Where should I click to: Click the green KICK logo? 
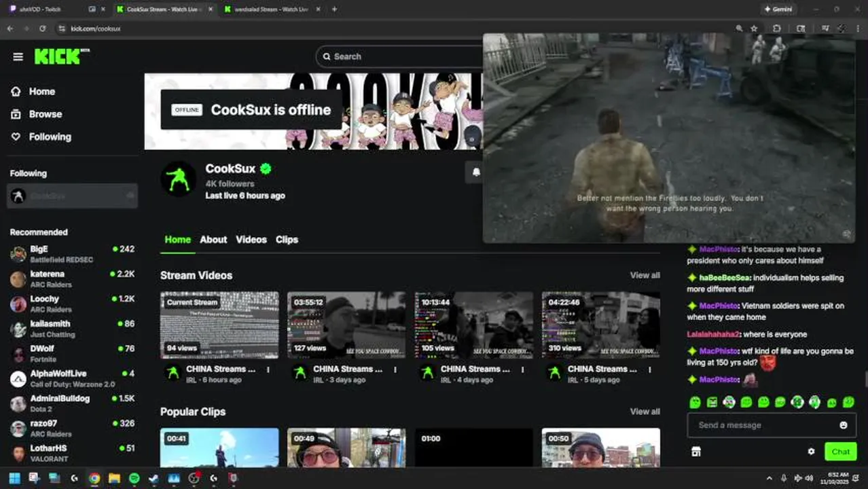(x=61, y=56)
